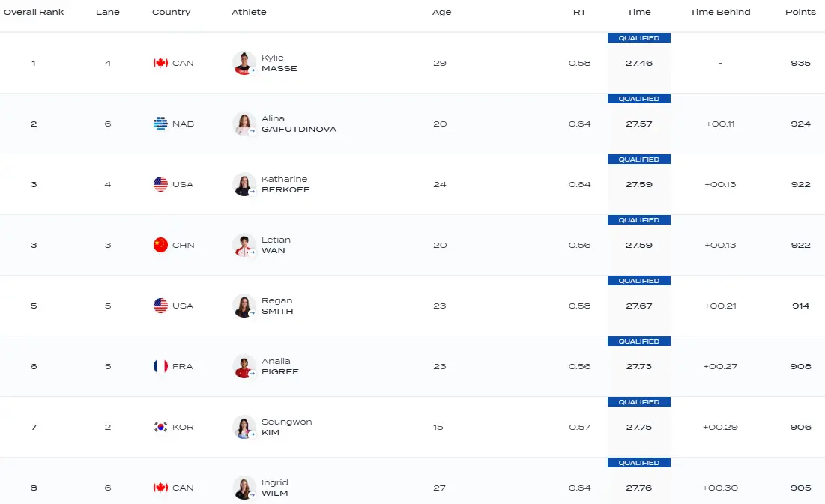The image size is (825, 504).
Task: Click the NAB country icon
Action: tap(160, 124)
